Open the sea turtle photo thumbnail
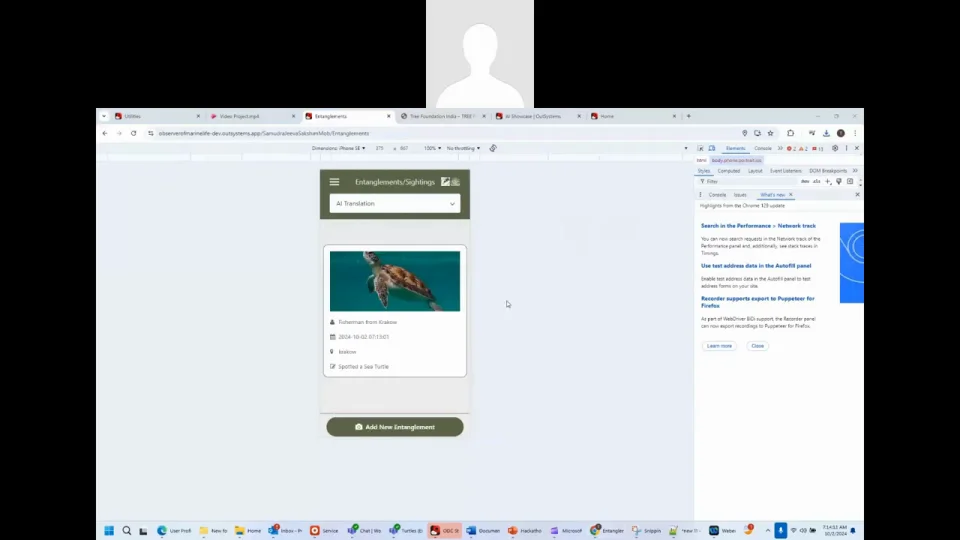The image size is (960, 540). (x=395, y=281)
